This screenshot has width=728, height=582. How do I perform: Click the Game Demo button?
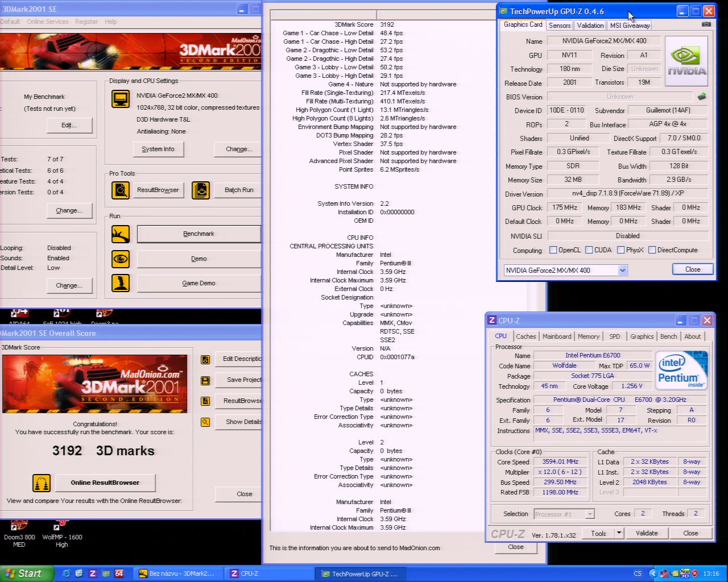[x=198, y=283]
